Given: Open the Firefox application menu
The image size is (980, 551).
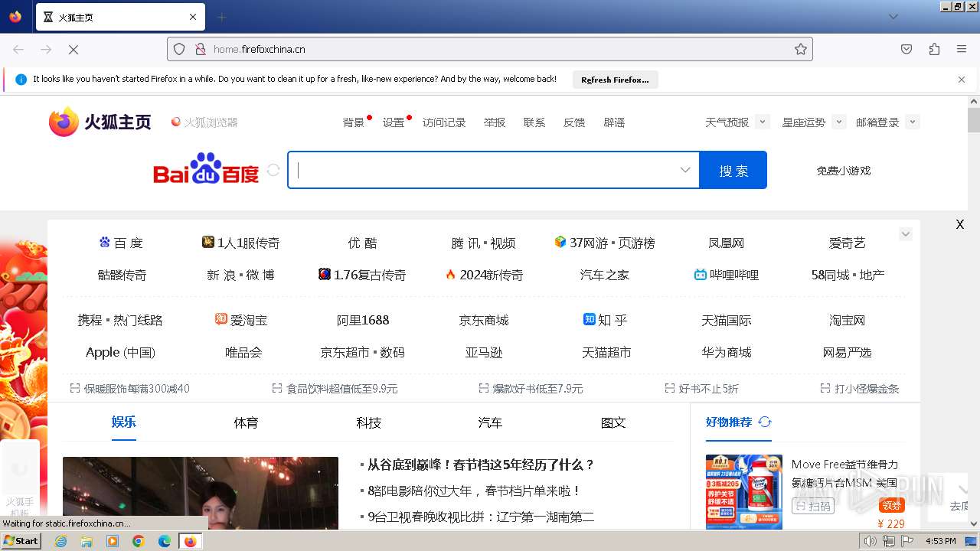Looking at the screenshot, I should tap(962, 49).
